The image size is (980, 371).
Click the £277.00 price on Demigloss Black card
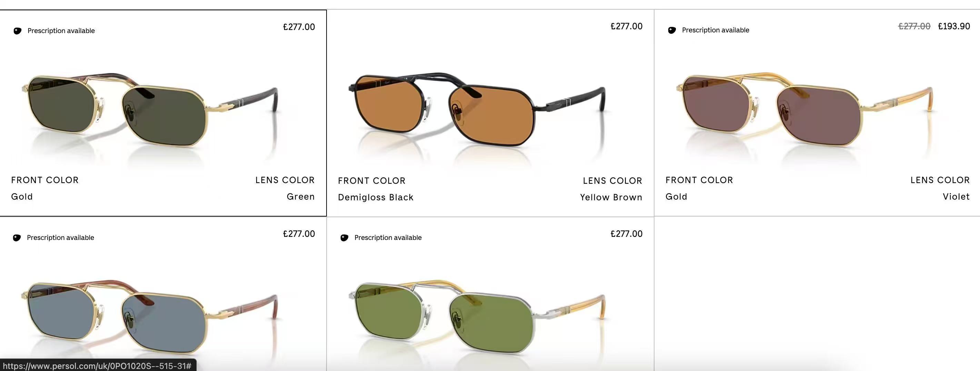coord(626,26)
